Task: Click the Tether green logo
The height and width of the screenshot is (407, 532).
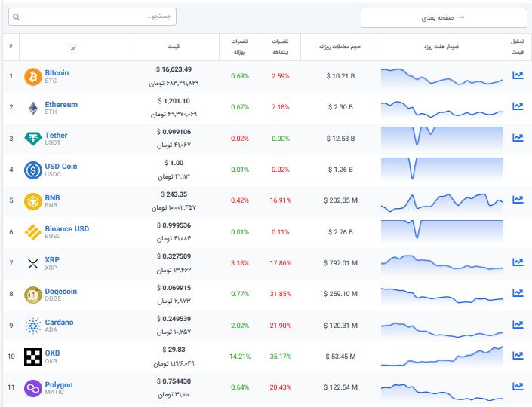Action: (x=33, y=139)
